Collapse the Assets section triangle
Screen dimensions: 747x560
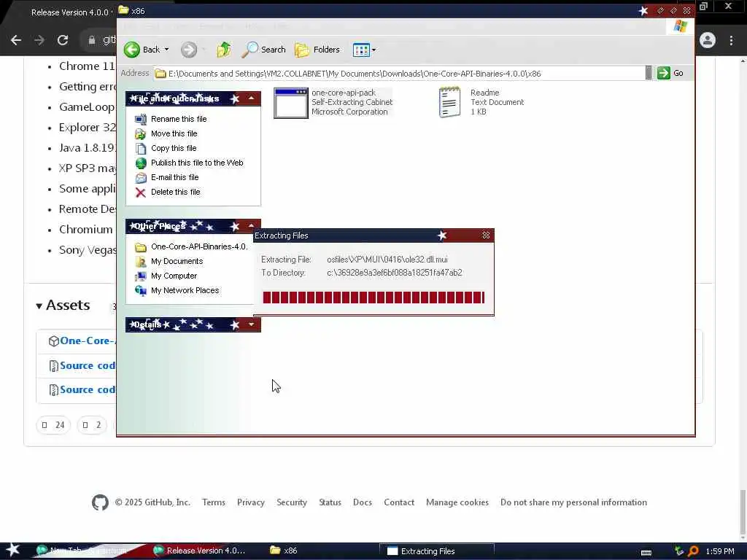(x=39, y=306)
